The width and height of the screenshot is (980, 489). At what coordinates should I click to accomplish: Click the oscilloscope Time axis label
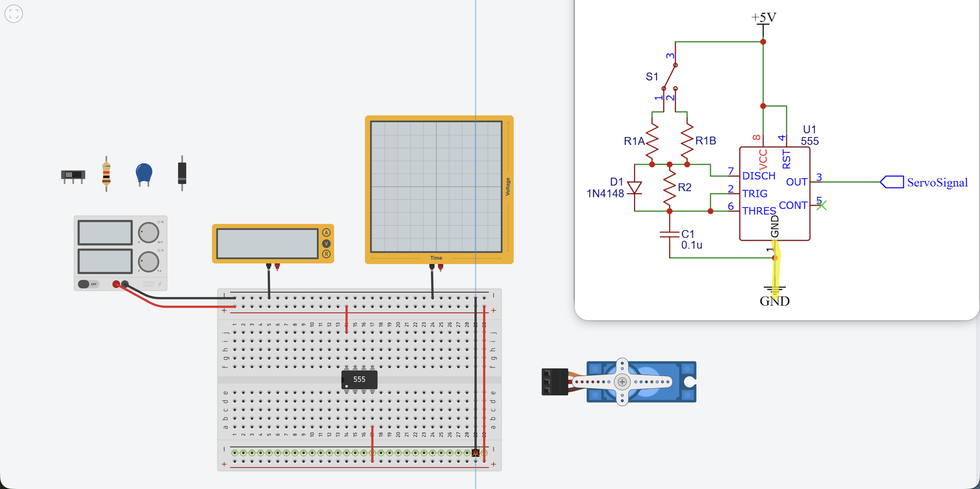click(436, 258)
